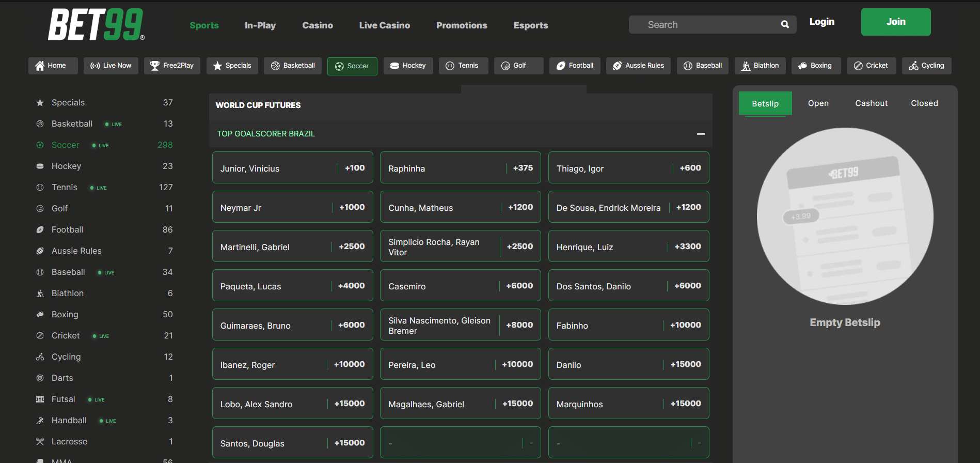Click the Login link
Screen dimensions: 980x463
coord(822,22)
